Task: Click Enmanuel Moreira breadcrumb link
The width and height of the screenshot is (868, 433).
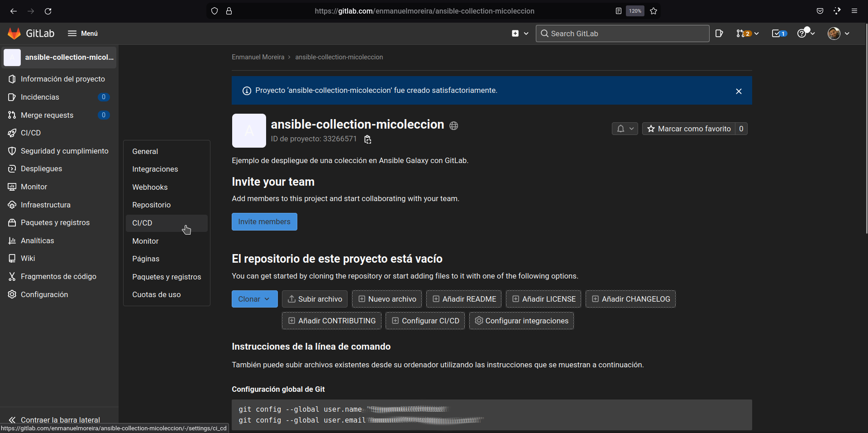Action: click(258, 57)
